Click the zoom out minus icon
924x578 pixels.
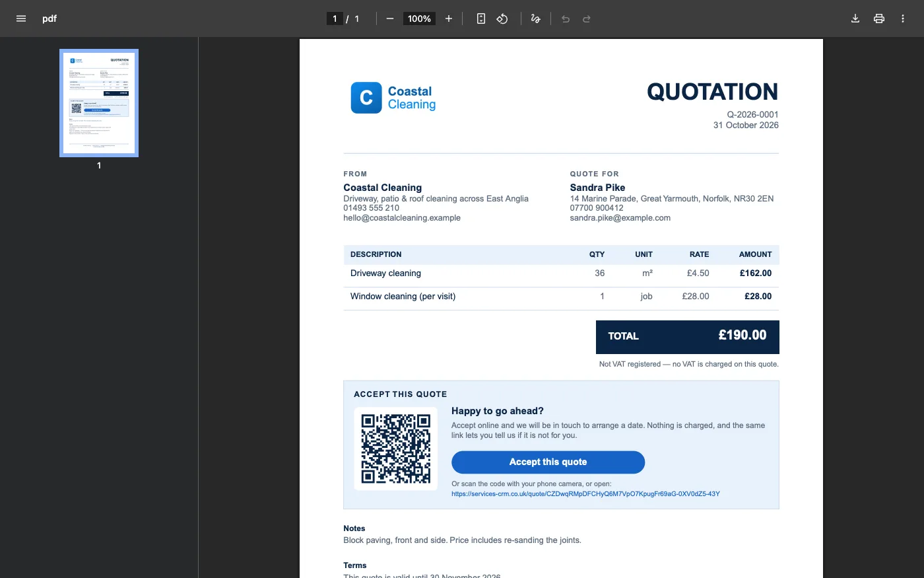click(x=390, y=18)
